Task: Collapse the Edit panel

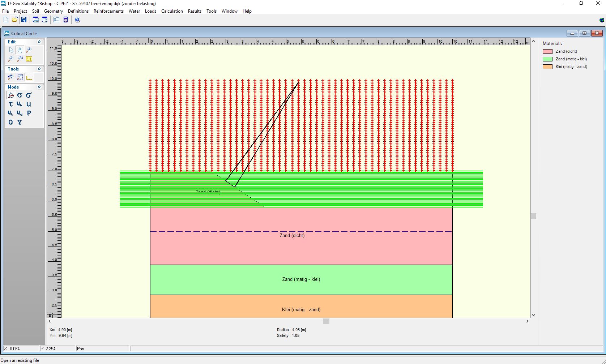Action: [39, 42]
